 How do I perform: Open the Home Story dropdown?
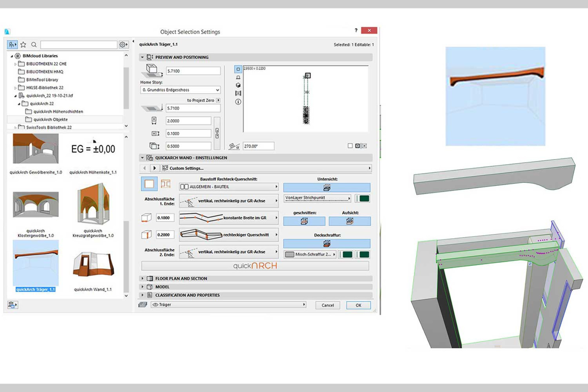(180, 90)
